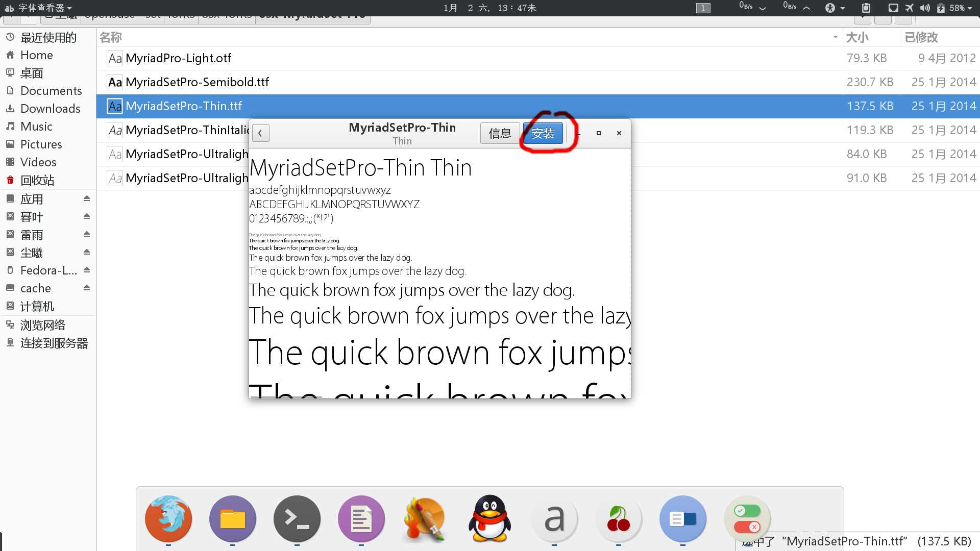Eject the 应用 volume in sidebar
The image size is (980, 551).
click(x=87, y=198)
